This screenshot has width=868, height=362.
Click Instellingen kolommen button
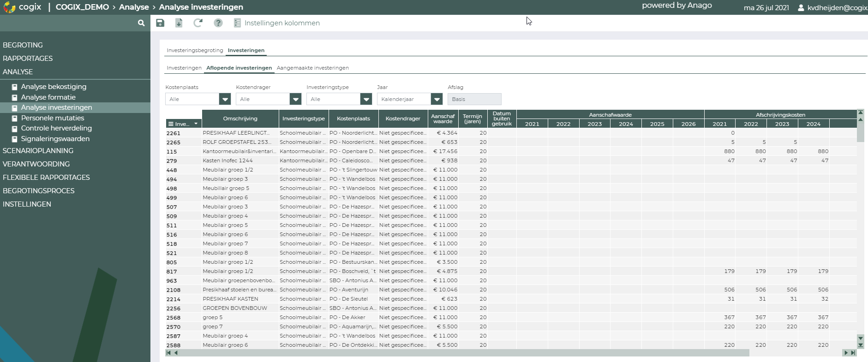pyautogui.click(x=277, y=23)
